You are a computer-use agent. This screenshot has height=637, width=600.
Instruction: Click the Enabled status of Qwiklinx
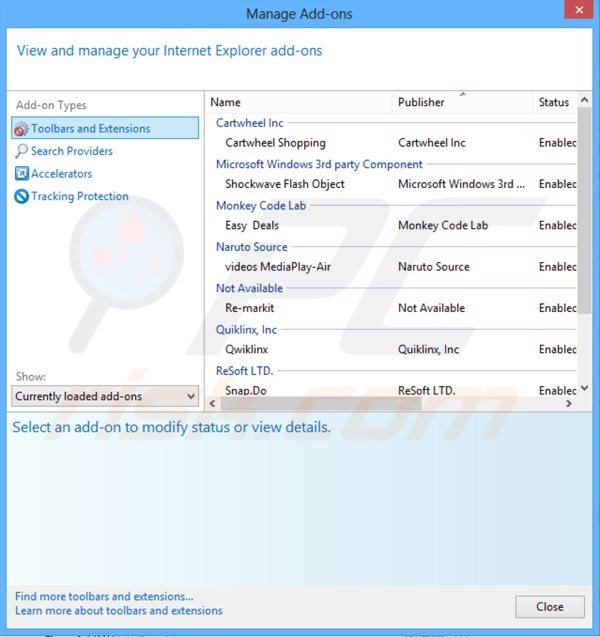tap(557, 349)
